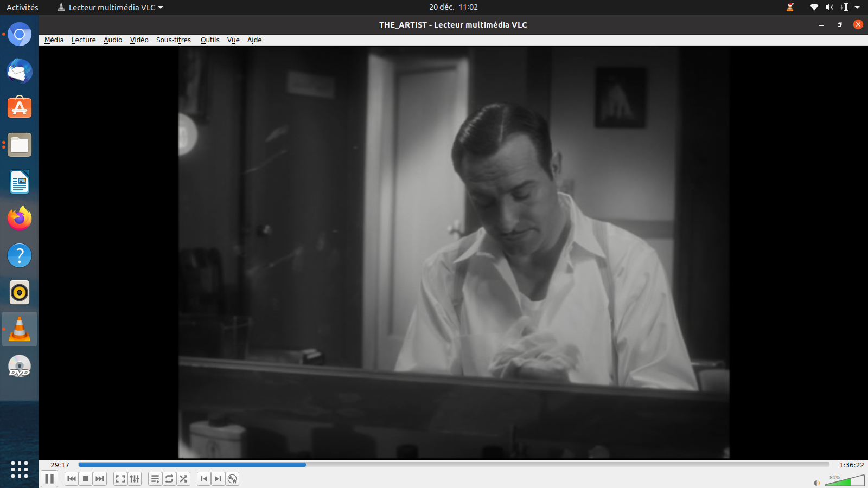Skip to the previous media item
The height and width of the screenshot is (488, 868).
[x=72, y=479]
